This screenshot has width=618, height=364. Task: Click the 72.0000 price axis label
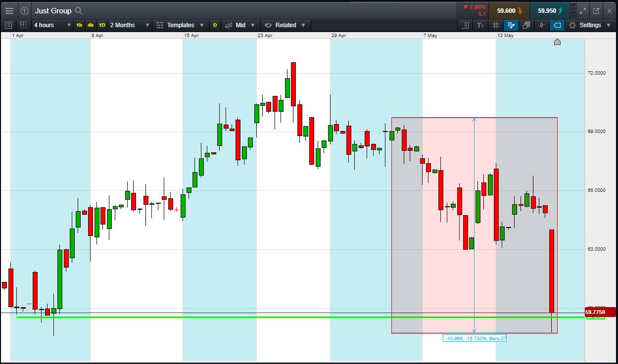coord(597,73)
